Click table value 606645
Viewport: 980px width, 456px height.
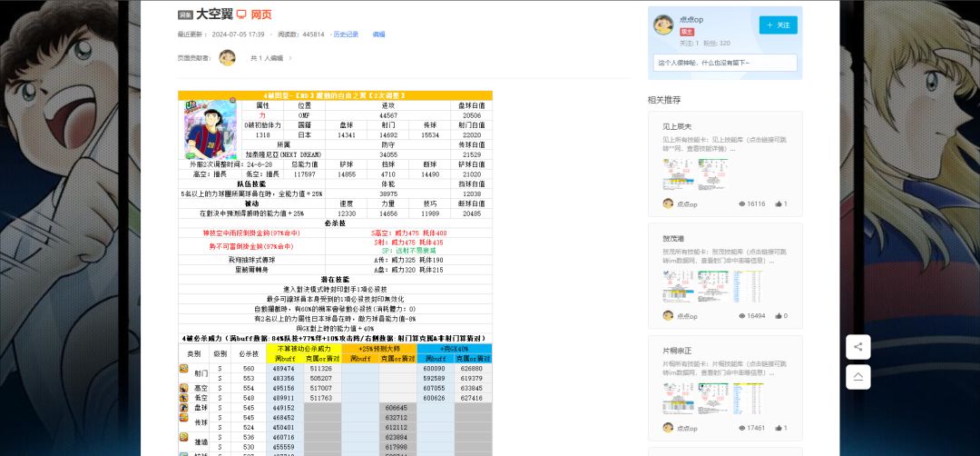coord(397,407)
